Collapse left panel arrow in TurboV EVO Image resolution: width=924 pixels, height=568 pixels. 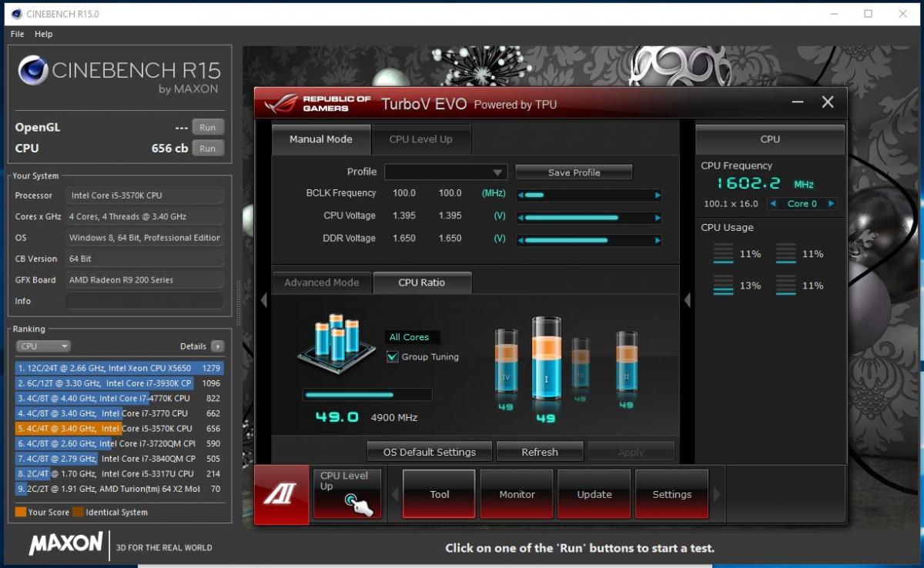pos(264,300)
